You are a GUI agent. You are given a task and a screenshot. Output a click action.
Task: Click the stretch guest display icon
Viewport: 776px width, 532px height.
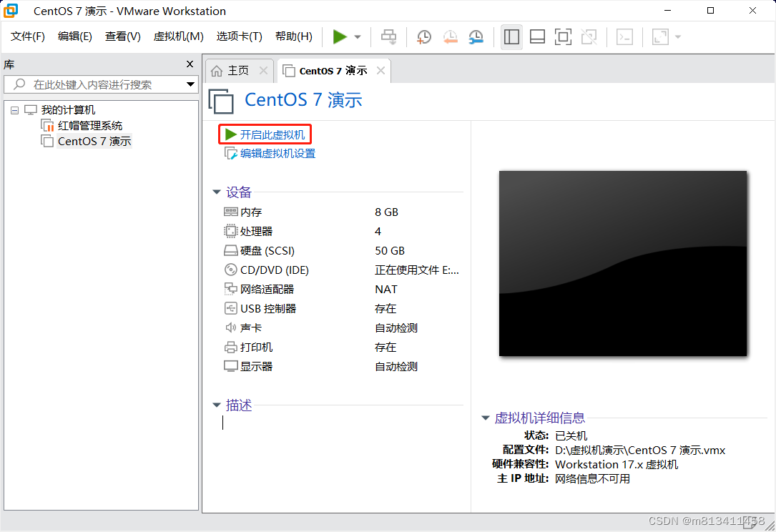pyautogui.click(x=661, y=36)
